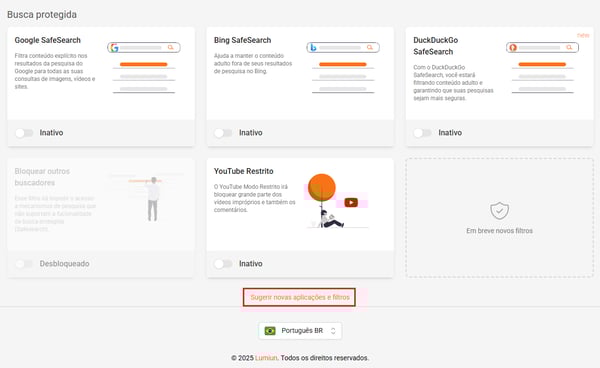
Task: Click the Bloquear outros buscadores title
Action: (x=42, y=177)
